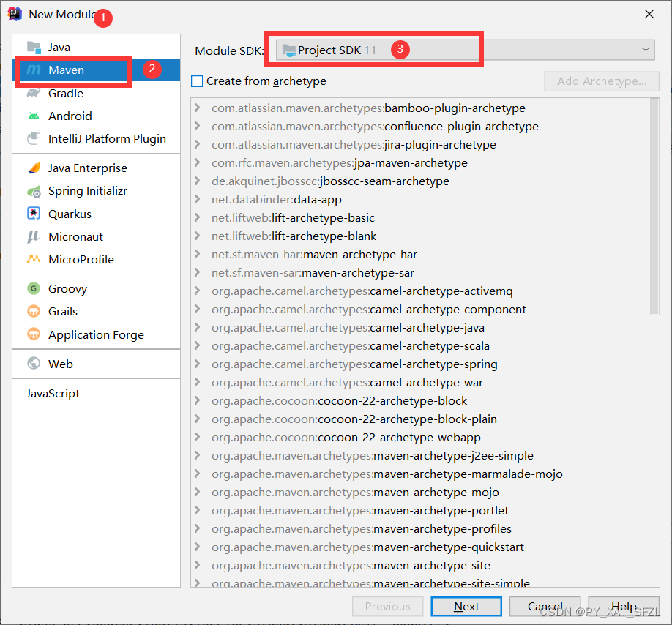Expand jbosscc-seam-archetype entry
The height and width of the screenshot is (625, 672).
(x=197, y=181)
